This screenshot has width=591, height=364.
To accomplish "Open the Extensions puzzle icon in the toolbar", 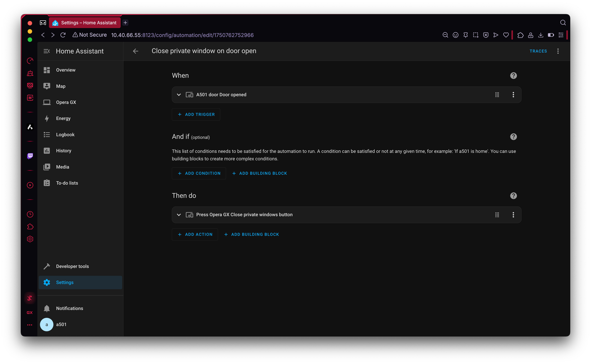I will [520, 35].
